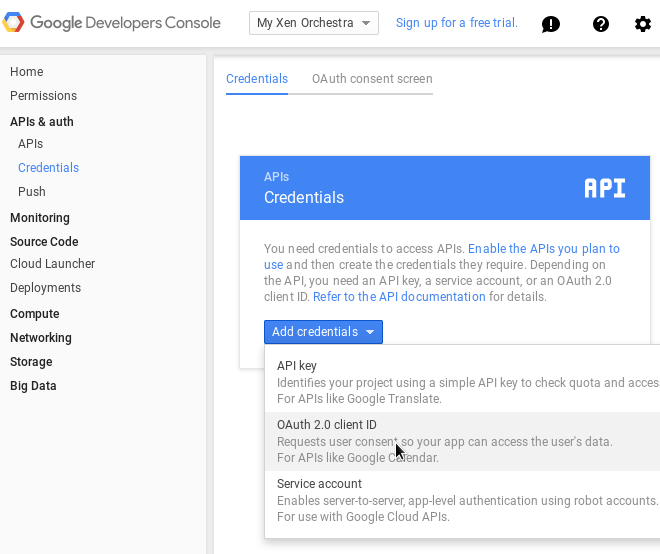Collapse the APIs & auth sidebar section
660x554 pixels.
coord(42,122)
